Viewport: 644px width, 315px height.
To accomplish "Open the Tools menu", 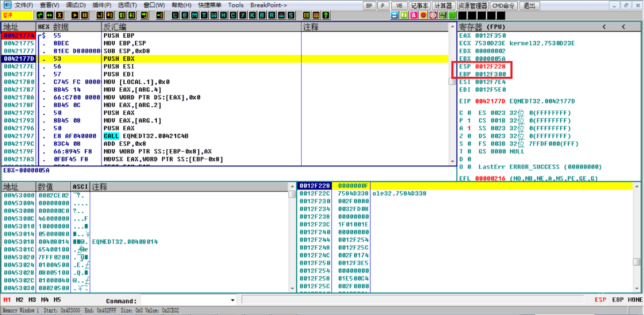I will tap(236, 5).
